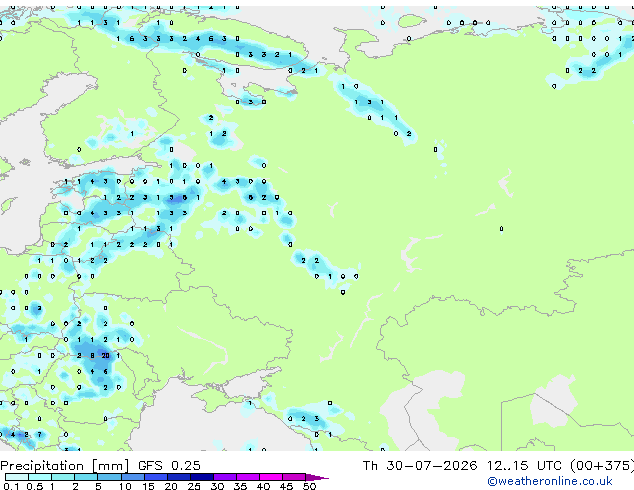The width and height of the screenshot is (634, 490).
Task: Click the 40 to 45 mm legend swatch
Action: tap(271, 477)
